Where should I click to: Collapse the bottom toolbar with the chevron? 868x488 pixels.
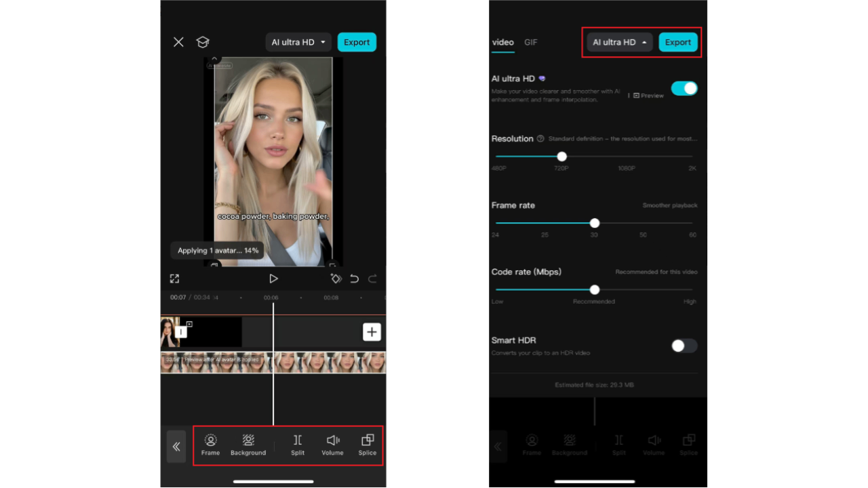[x=176, y=446]
